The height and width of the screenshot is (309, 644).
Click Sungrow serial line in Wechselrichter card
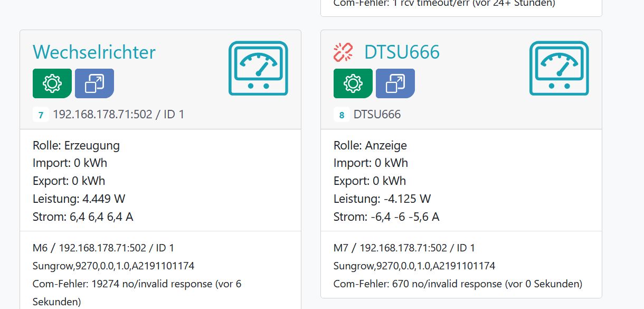[113, 266]
